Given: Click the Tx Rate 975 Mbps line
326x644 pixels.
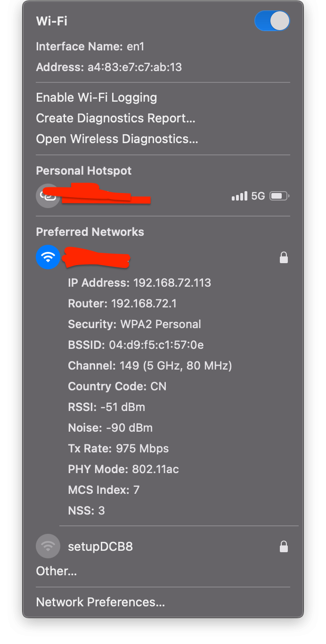Looking at the screenshot, I should 118,449.
